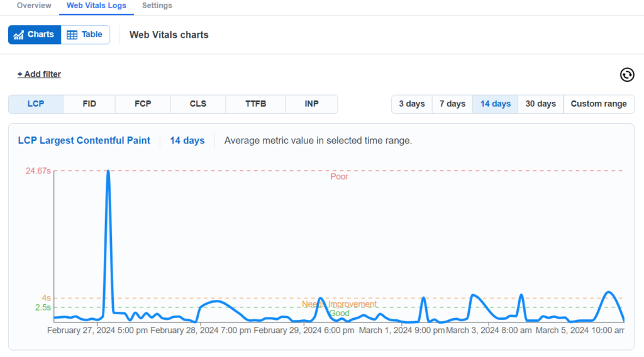Image resolution: width=644 pixels, height=357 pixels.
Task: Open the Overview tab
Action: click(x=34, y=6)
